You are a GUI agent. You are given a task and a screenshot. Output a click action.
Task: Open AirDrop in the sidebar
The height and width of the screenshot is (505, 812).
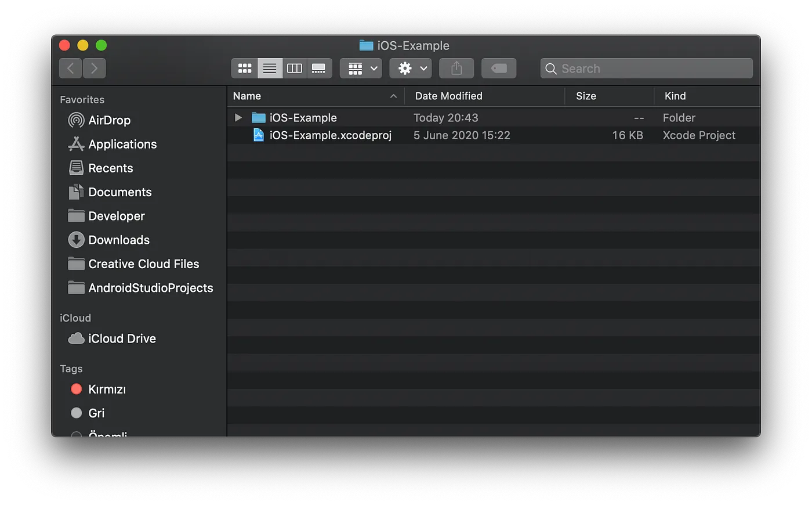pos(99,120)
